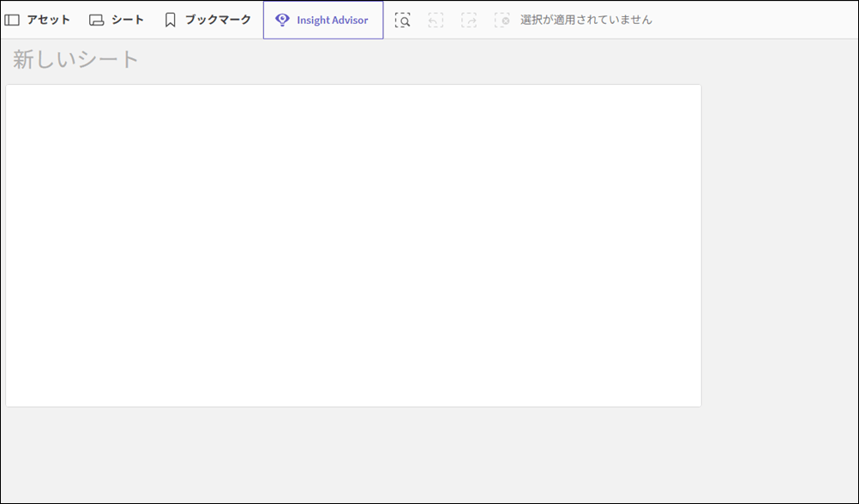Click the 選択が適用されていません text
The height and width of the screenshot is (504, 859).
coord(586,21)
